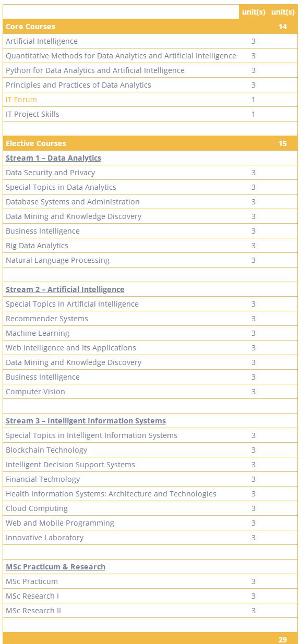This screenshot has height=644, width=301.
Task: Click the MSc Practicum & Research heading
Action: click(55, 567)
